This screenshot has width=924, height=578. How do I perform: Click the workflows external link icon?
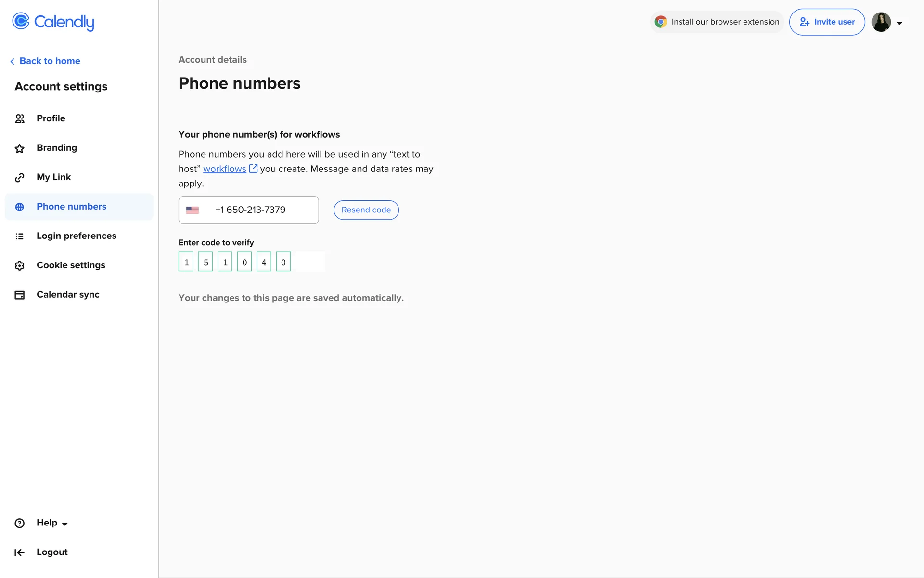coord(253,169)
